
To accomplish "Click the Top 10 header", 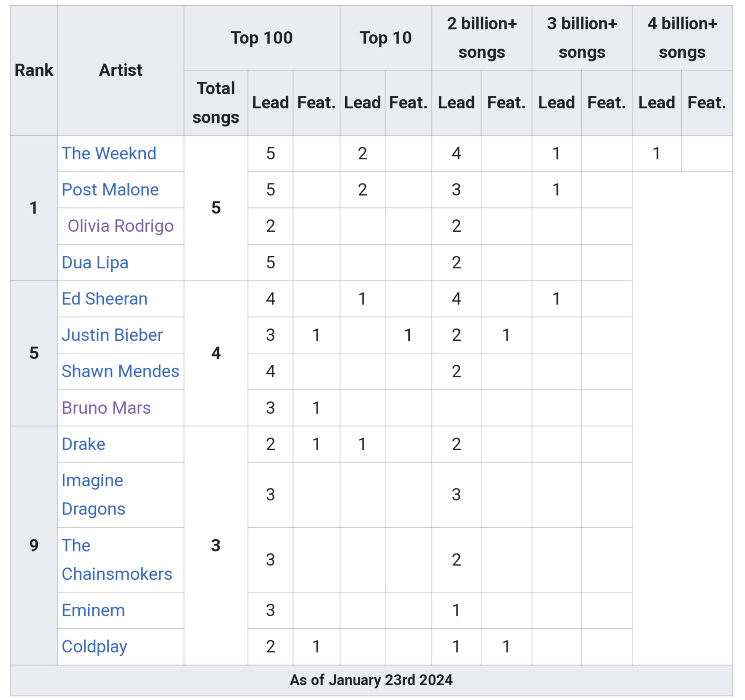I will tap(386, 38).
